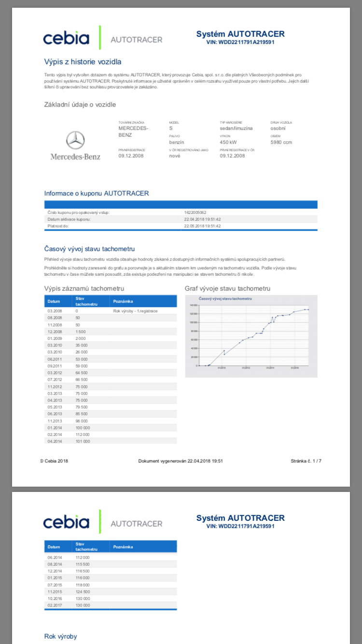Click the vehicle type value 'osobní'

(x=278, y=128)
